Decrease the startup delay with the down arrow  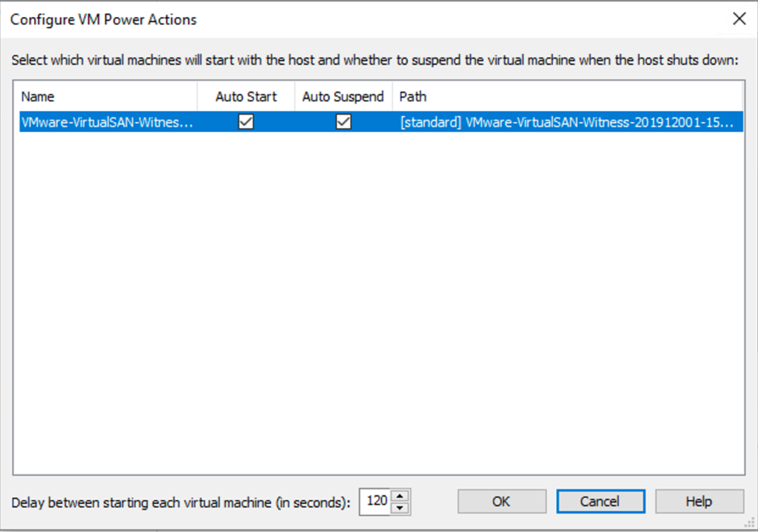pyautogui.click(x=400, y=507)
